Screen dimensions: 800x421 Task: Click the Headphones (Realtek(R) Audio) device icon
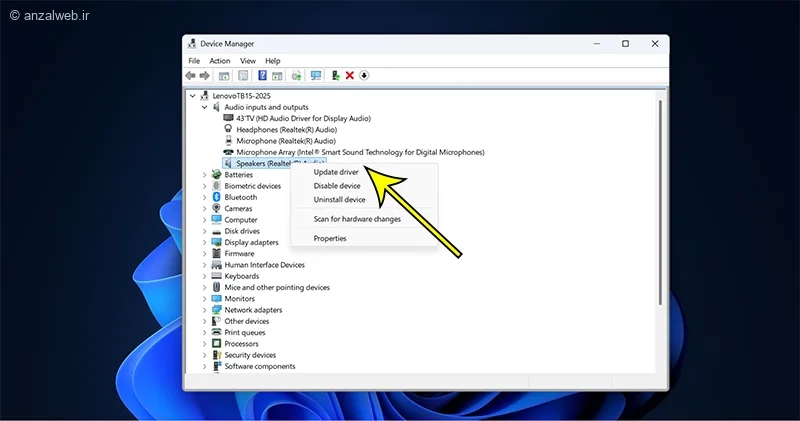pos(228,129)
